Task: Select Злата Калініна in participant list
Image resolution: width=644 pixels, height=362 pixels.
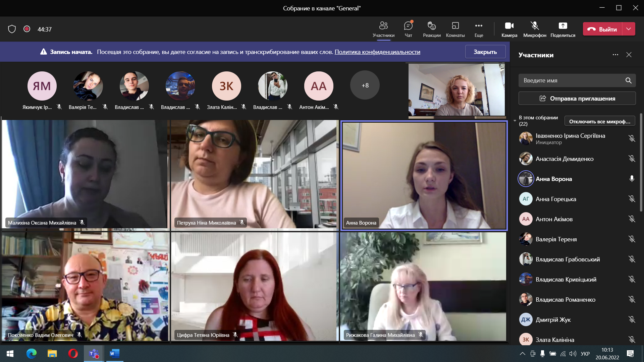Action: (577, 340)
